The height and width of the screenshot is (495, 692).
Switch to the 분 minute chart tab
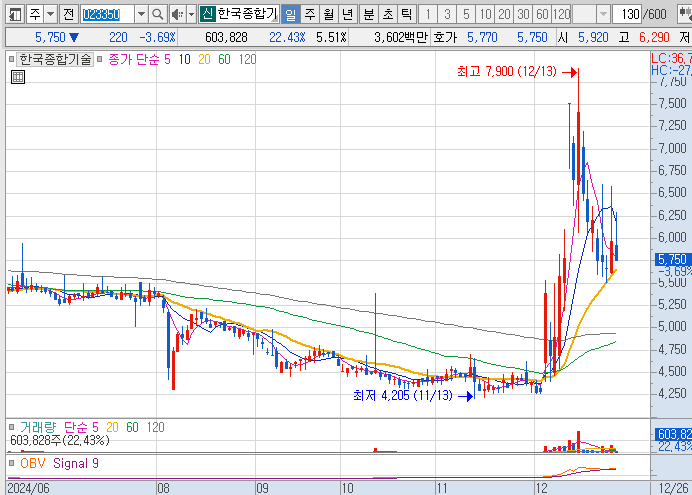tap(369, 15)
